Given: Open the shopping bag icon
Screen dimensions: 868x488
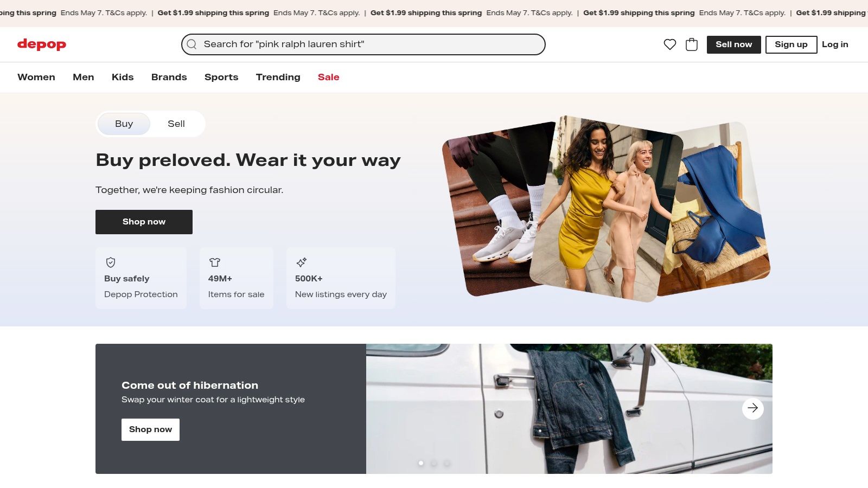Looking at the screenshot, I should pos(692,44).
